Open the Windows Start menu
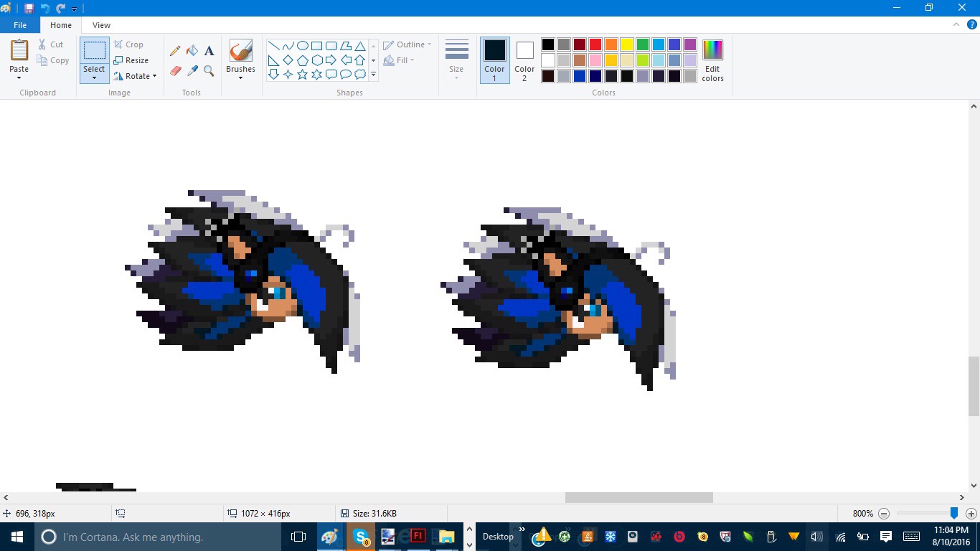 click(17, 537)
